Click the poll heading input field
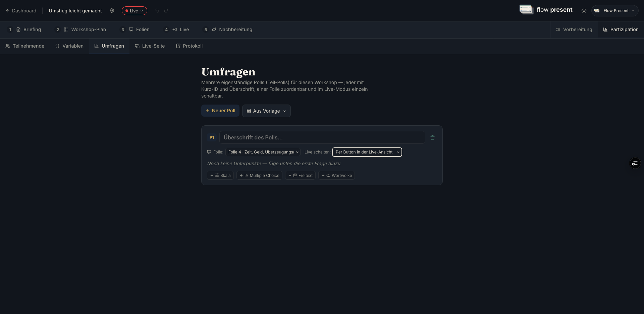644x314 pixels. click(322, 137)
